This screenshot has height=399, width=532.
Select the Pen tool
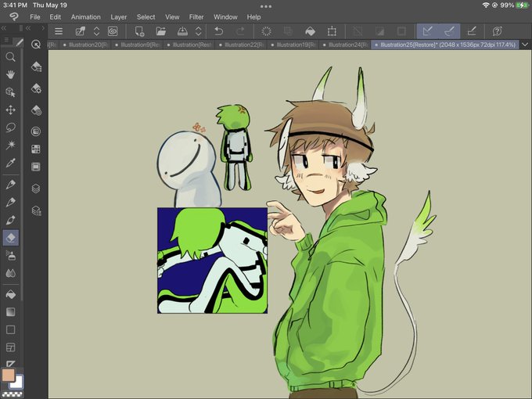(x=10, y=184)
